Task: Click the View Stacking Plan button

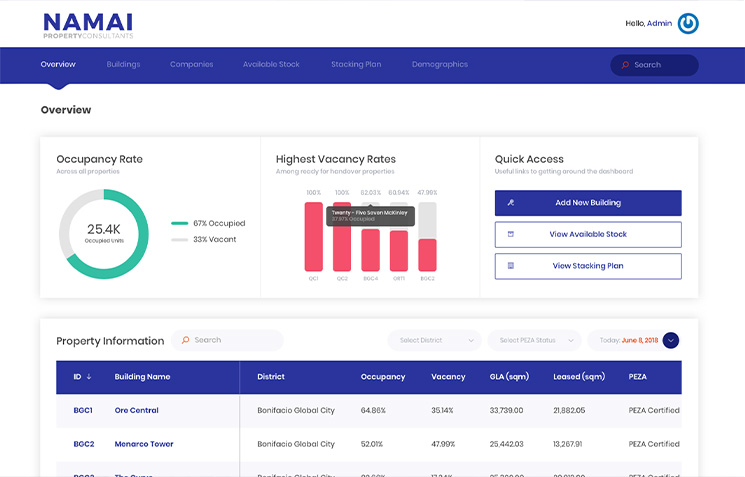Action: click(588, 266)
